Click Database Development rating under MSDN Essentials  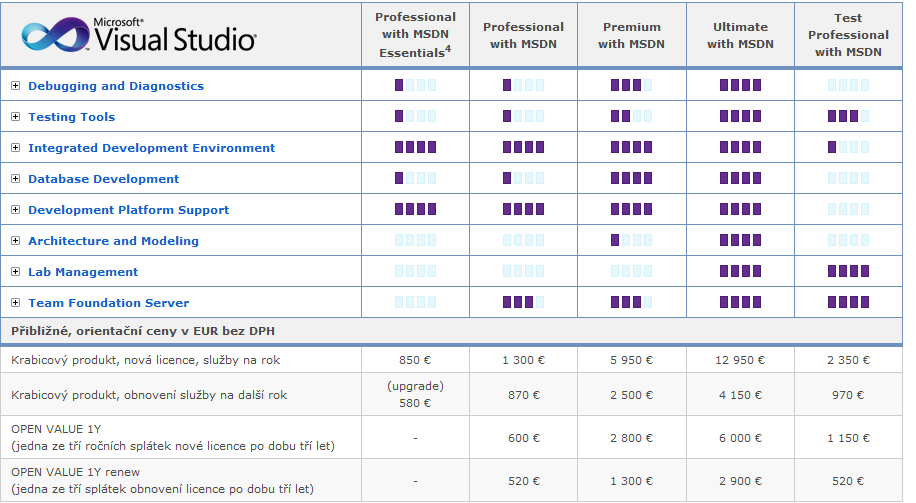(415, 178)
